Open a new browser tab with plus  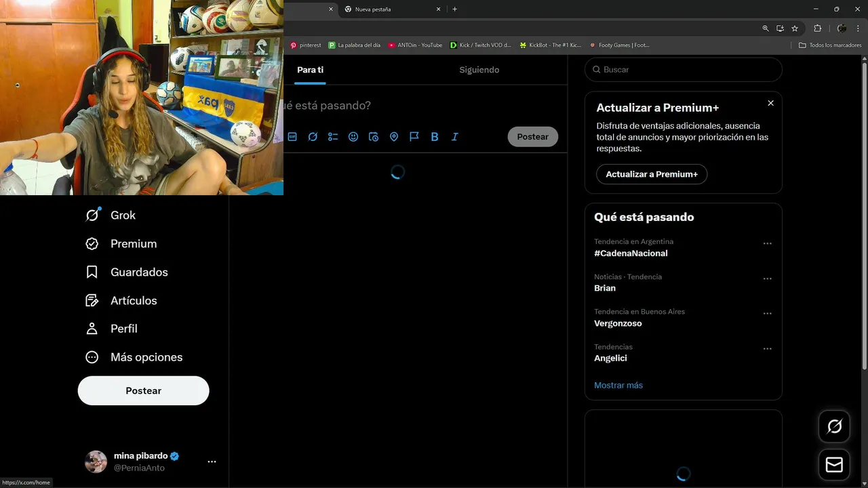pyautogui.click(x=454, y=9)
